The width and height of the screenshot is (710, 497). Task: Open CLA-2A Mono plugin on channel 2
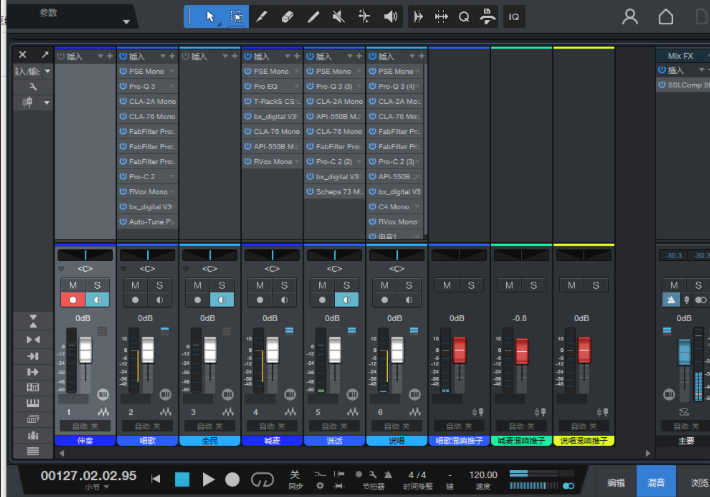coord(152,101)
